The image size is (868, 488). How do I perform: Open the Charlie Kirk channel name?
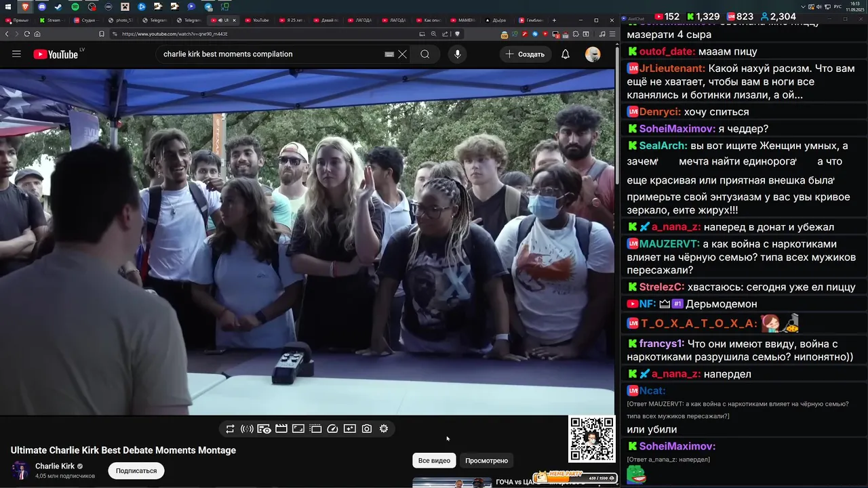coord(55,466)
